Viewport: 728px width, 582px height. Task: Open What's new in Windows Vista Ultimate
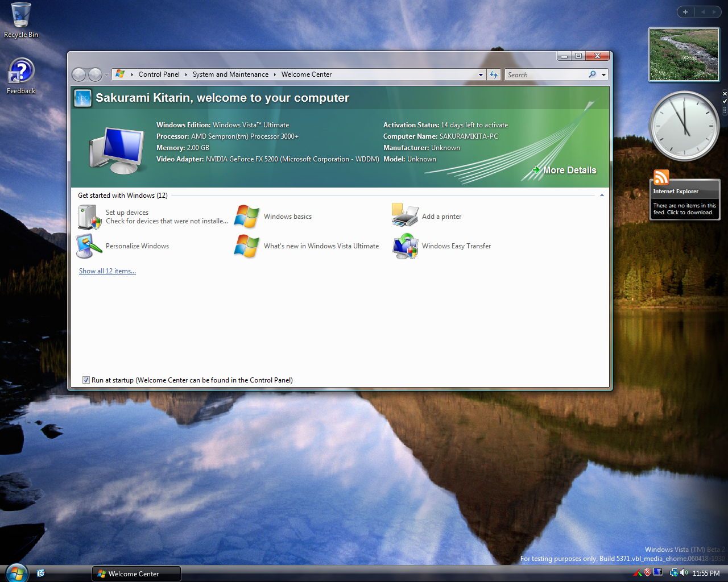321,246
